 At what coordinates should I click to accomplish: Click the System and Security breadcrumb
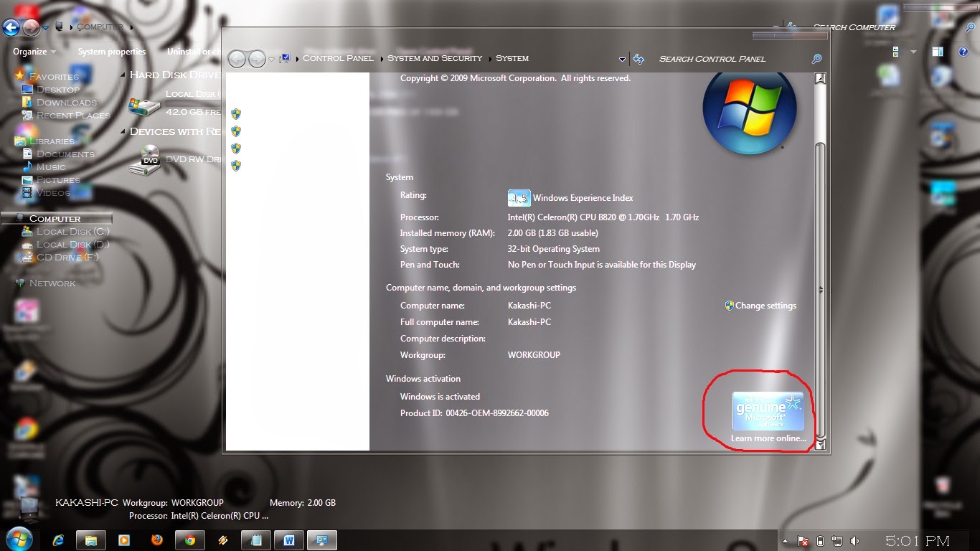coord(435,59)
